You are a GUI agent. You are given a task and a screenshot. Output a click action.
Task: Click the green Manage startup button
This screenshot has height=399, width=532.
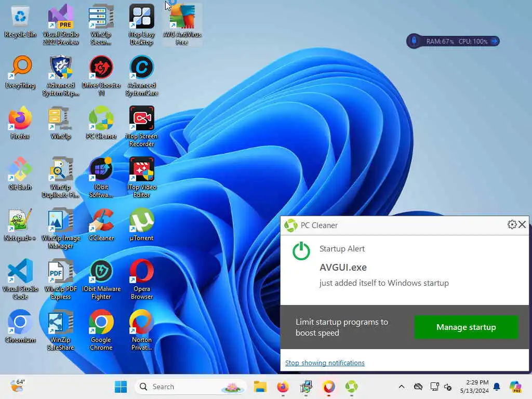coord(466,327)
